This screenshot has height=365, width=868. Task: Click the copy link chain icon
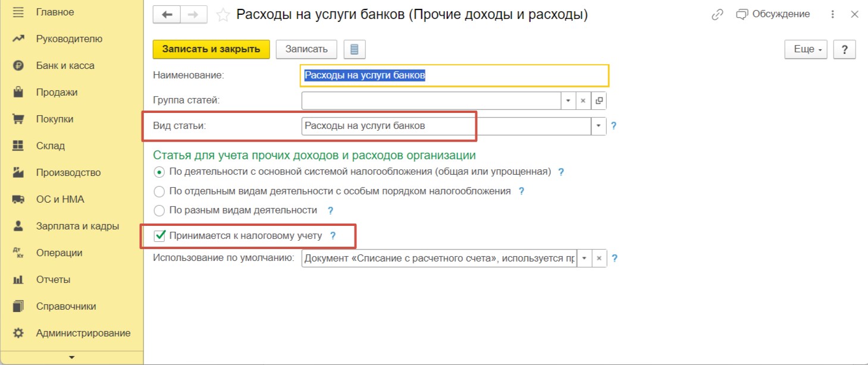tap(717, 15)
